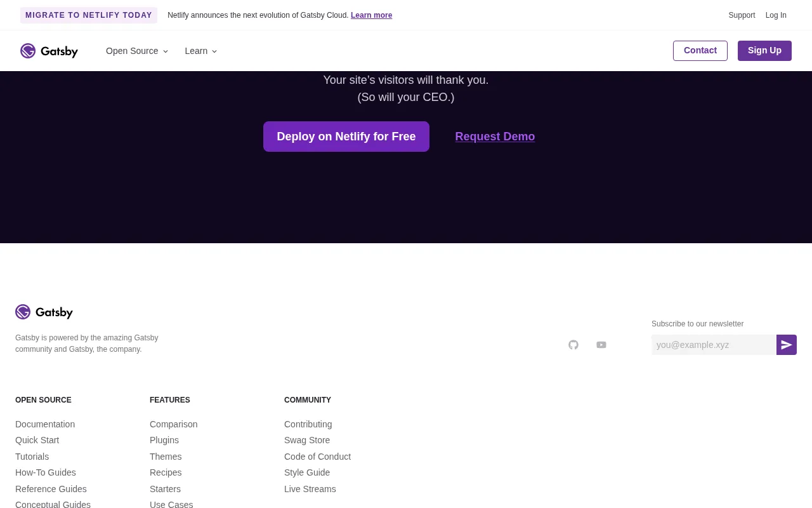Open Style Guide link
The height and width of the screenshot is (508, 812).
click(307, 472)
